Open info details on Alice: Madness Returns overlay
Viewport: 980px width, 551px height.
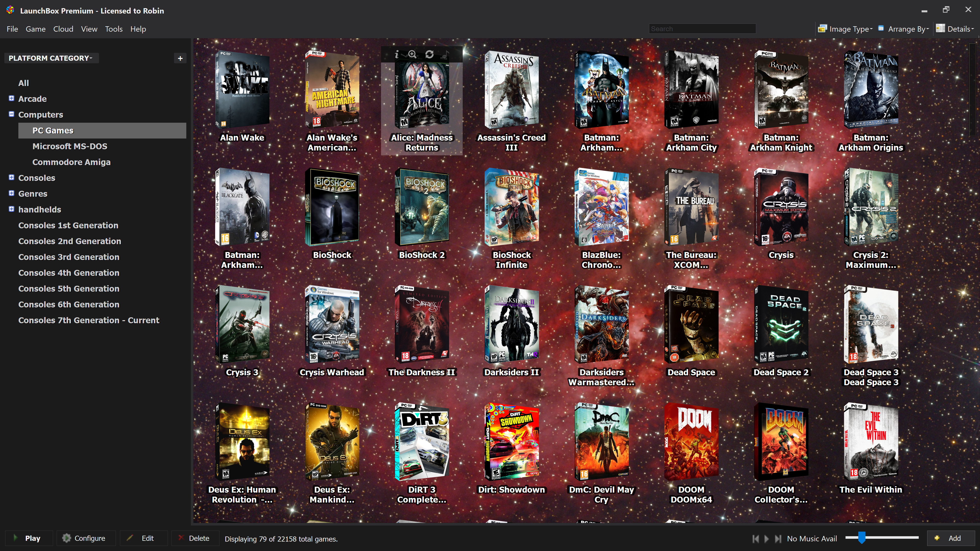coord(396,54)
